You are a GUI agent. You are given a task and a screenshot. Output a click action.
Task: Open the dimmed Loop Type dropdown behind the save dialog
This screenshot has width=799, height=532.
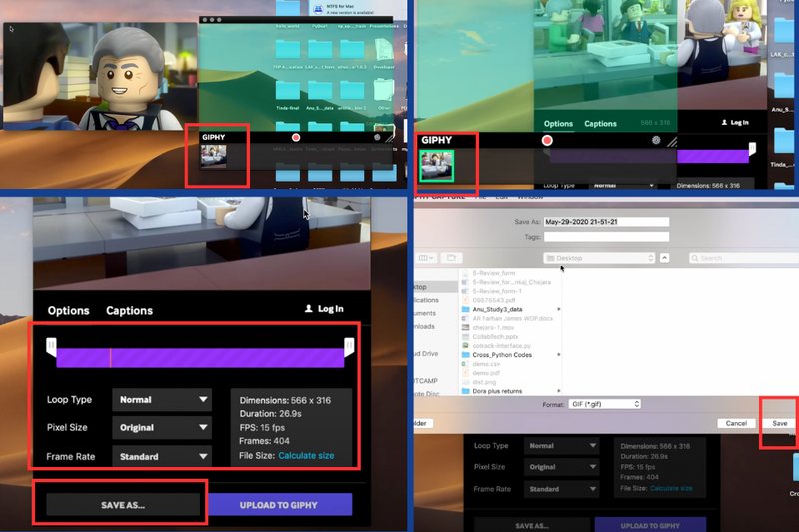pyautogui.click(x=561, y=446)
